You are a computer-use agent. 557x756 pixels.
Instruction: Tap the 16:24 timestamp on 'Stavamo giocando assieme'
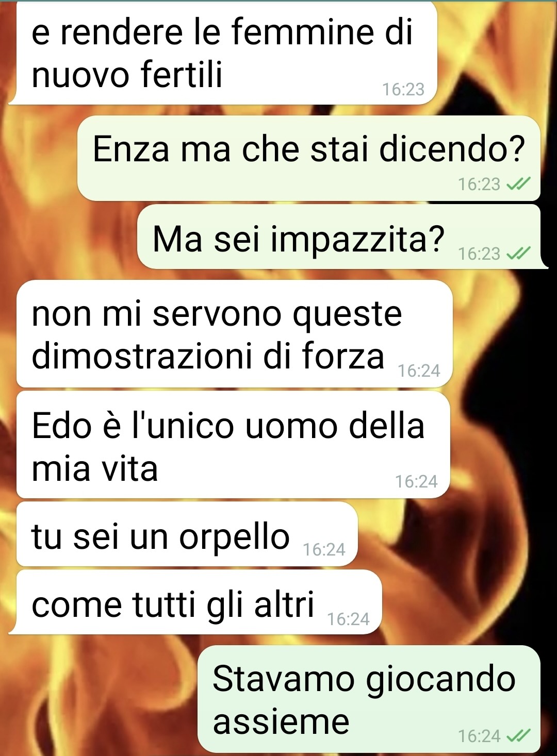[x=479, y=735]
